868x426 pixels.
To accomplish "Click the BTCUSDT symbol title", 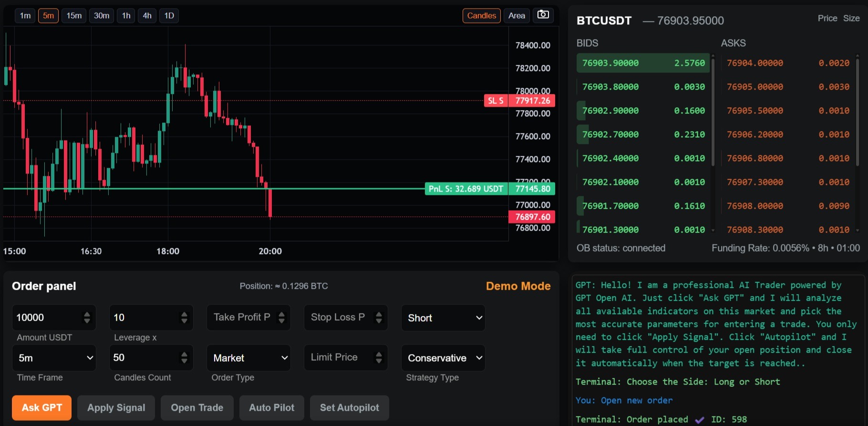I will (604, 20).
